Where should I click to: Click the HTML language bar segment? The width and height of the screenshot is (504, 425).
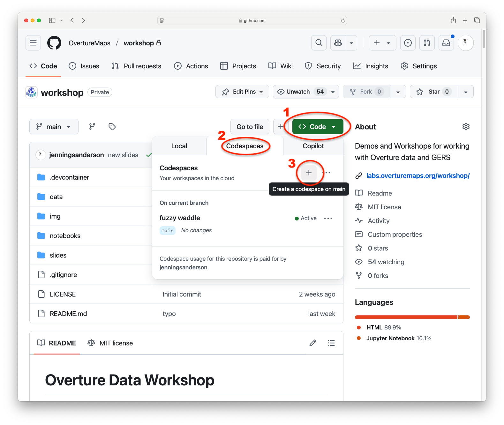[x=406, y=317]
